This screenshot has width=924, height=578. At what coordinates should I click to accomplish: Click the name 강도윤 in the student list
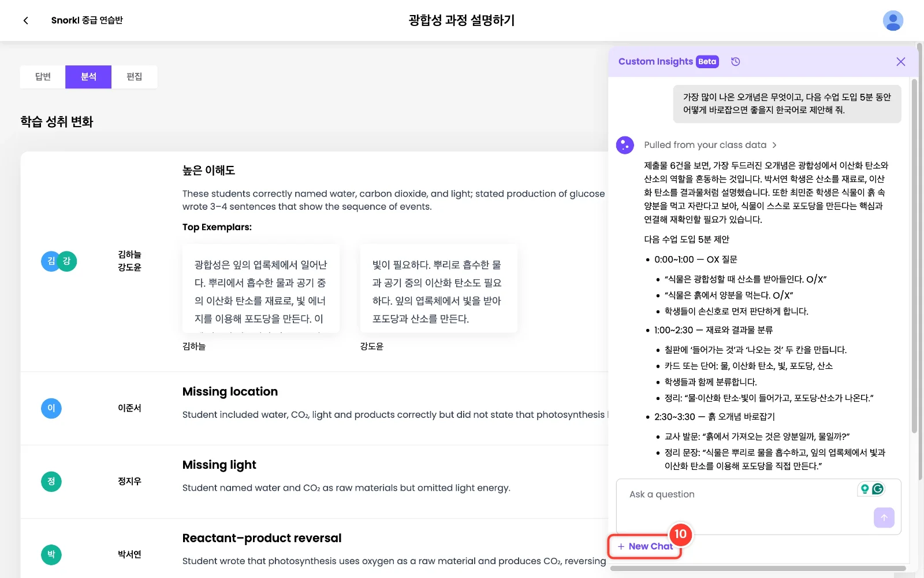pyautogui.click(x=129, y=267)
